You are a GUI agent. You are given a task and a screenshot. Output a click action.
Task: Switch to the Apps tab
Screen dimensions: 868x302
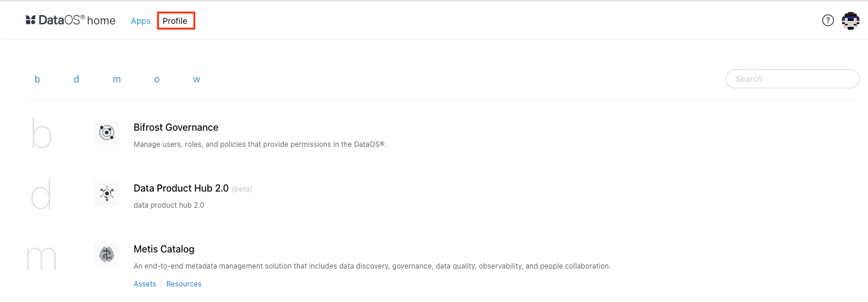coord(141,21)
